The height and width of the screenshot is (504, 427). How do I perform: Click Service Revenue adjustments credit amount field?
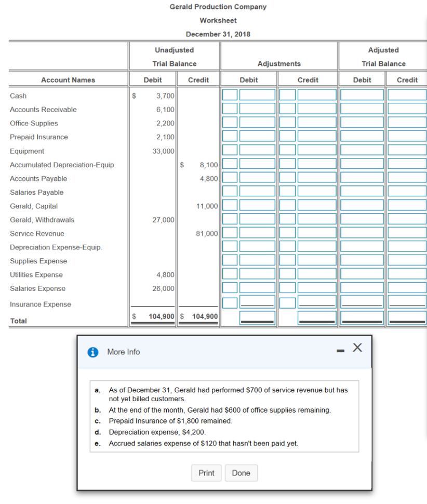tap(317, 233)
